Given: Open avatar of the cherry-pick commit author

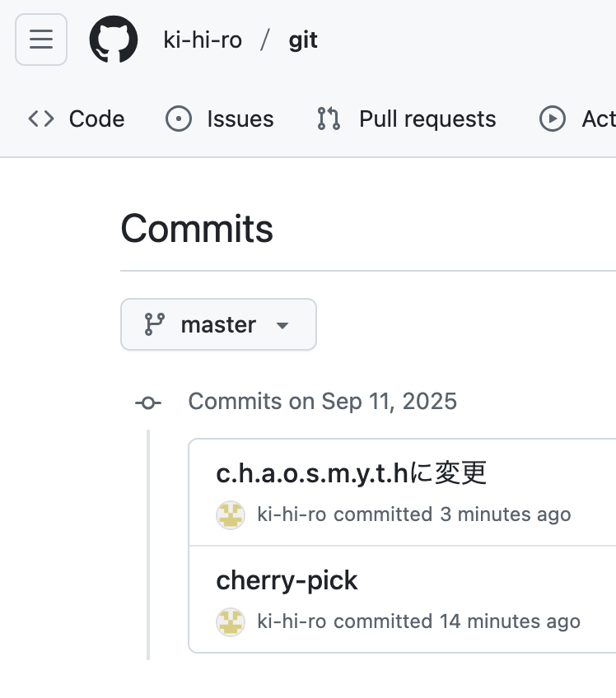Looking at the screenshot, I should (x=231, y=621).
